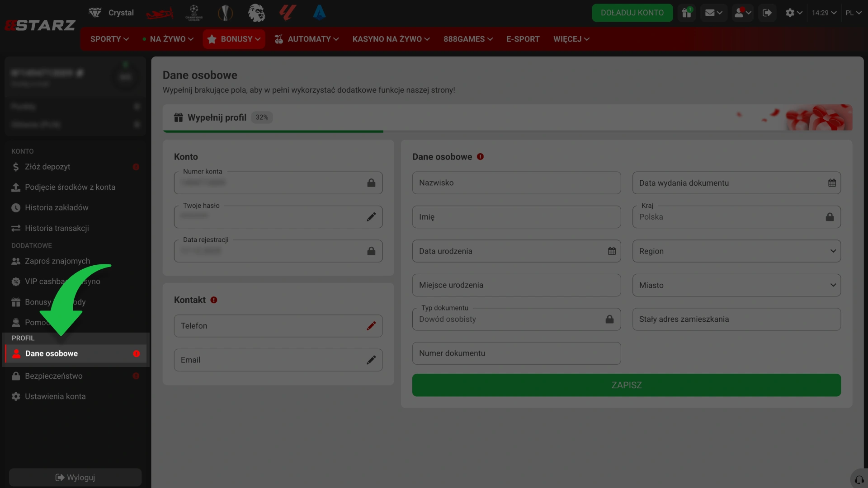
Task: Open the messages envelope icon
Action: point(714,13)
